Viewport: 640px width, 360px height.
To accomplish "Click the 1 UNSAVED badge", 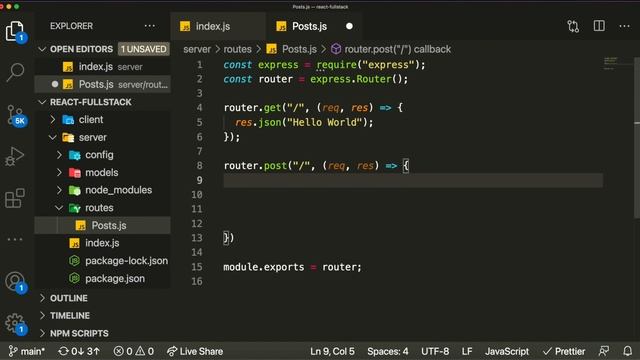I will coord(144,49).
